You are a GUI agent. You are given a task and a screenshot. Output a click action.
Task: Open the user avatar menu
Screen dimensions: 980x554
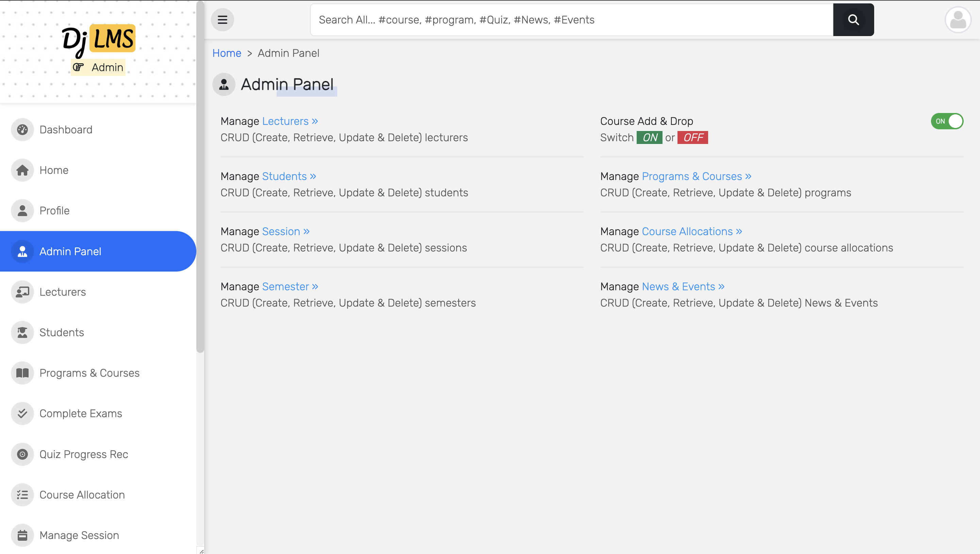958,20
